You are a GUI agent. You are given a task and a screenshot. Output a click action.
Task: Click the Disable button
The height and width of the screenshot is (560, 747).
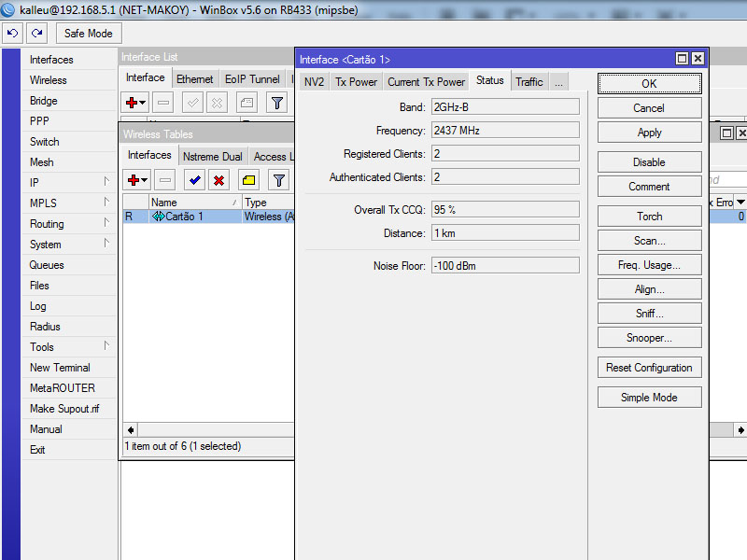point(649,162)
